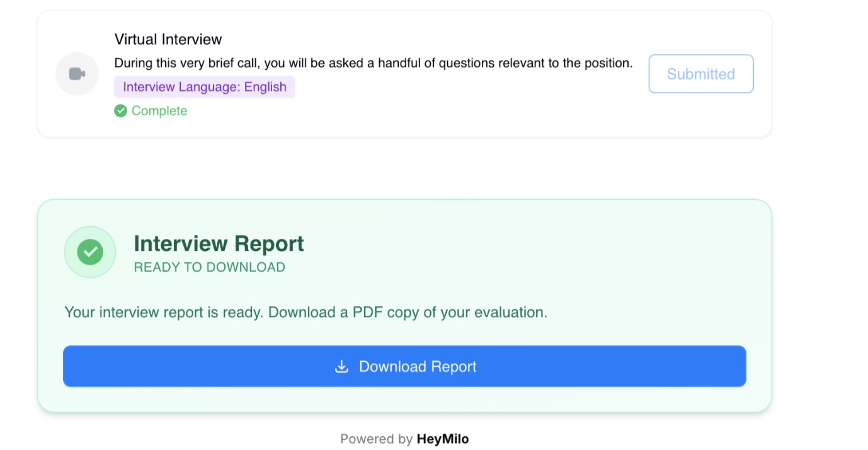
Task: Click the green Complete status text
Action: coord(159,111)
